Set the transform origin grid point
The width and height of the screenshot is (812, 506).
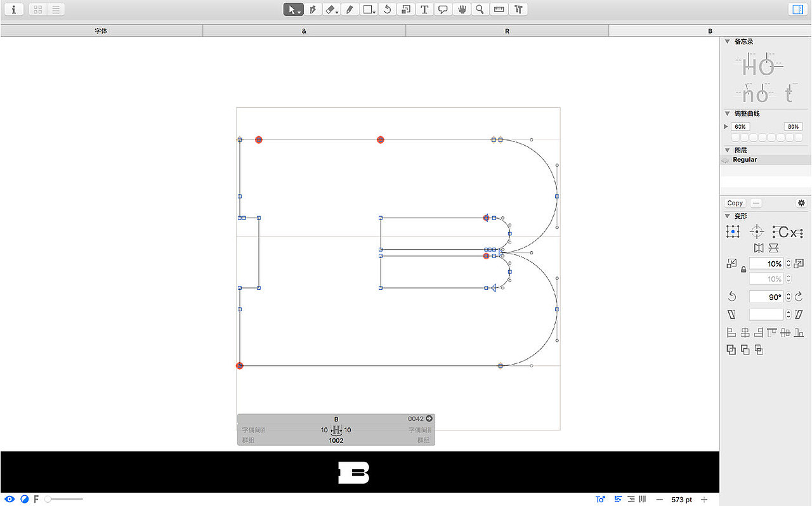point(733,232)
